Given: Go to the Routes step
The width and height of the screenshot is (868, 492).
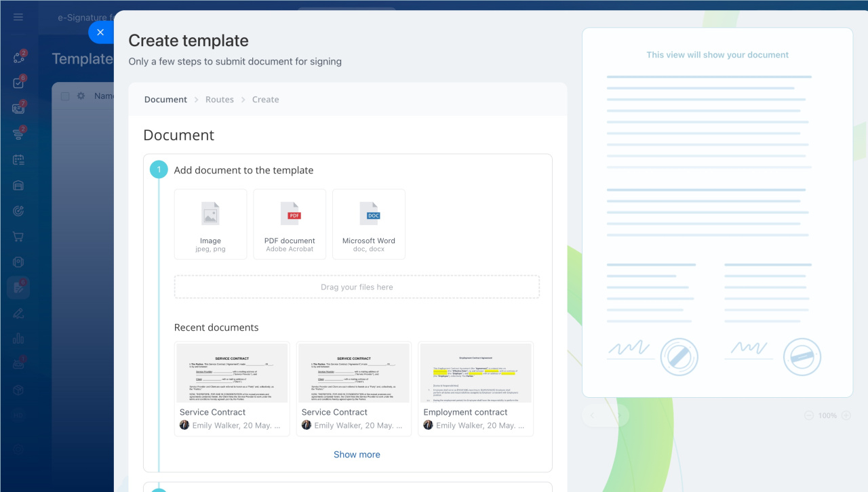Looking at the screenshot, I should point(220,100).
